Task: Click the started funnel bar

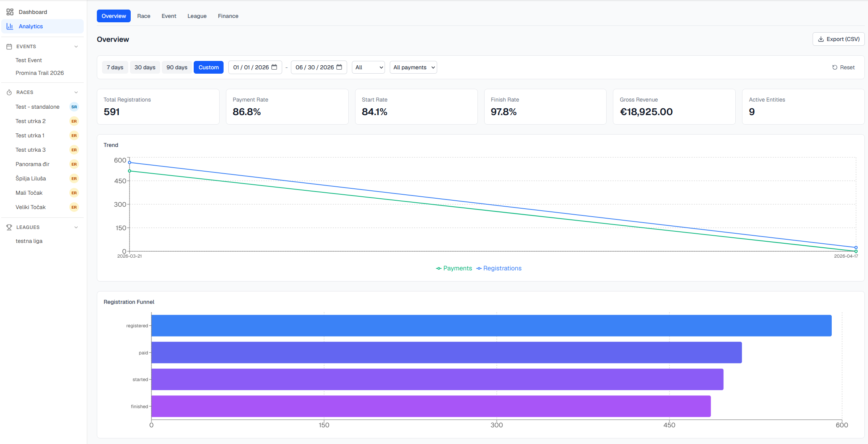Action: point(438,379)
